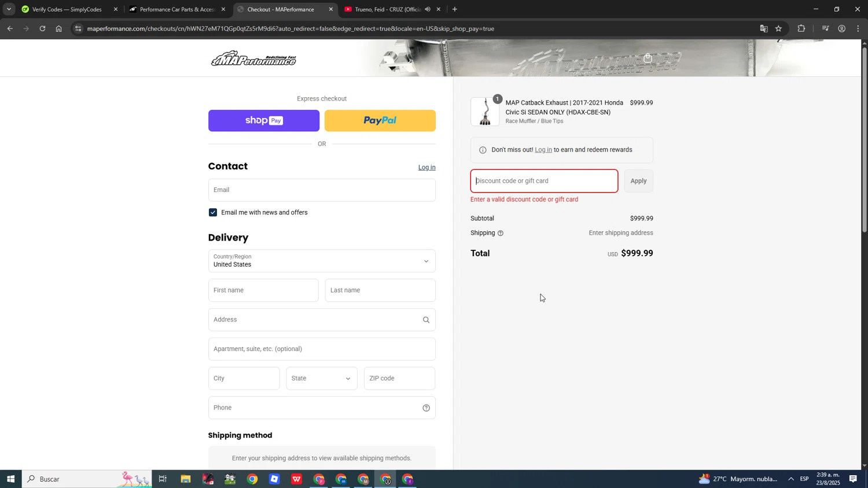Uncheck Email me with news and offers

[x=213, y=212]
